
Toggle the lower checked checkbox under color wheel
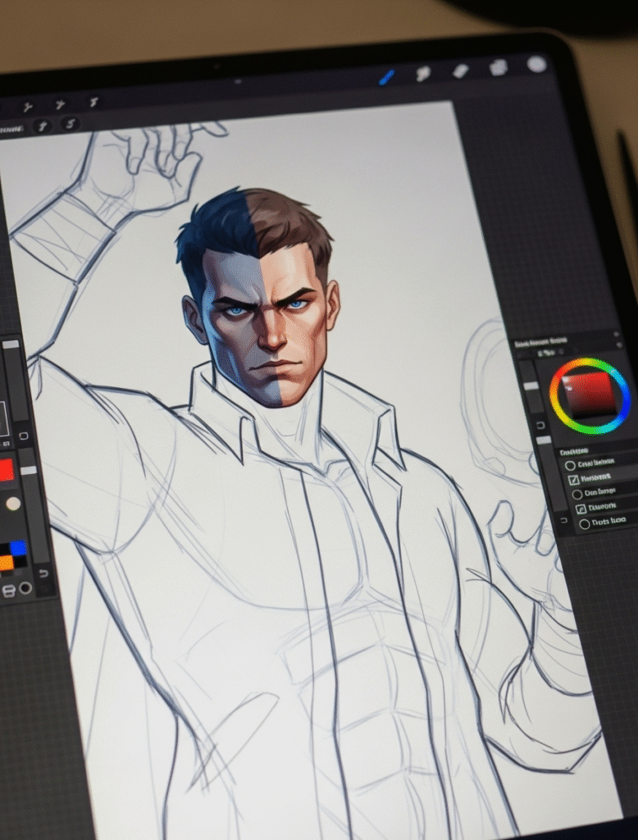(581, 509)
